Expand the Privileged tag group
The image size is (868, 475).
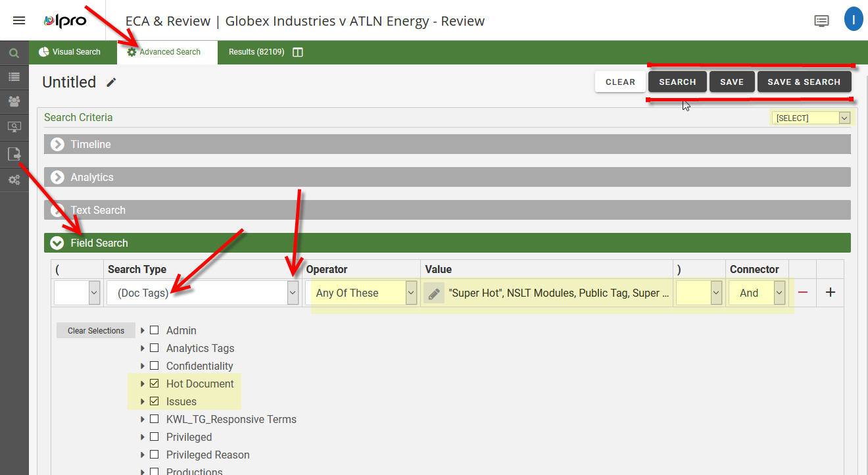coord(143,437)
